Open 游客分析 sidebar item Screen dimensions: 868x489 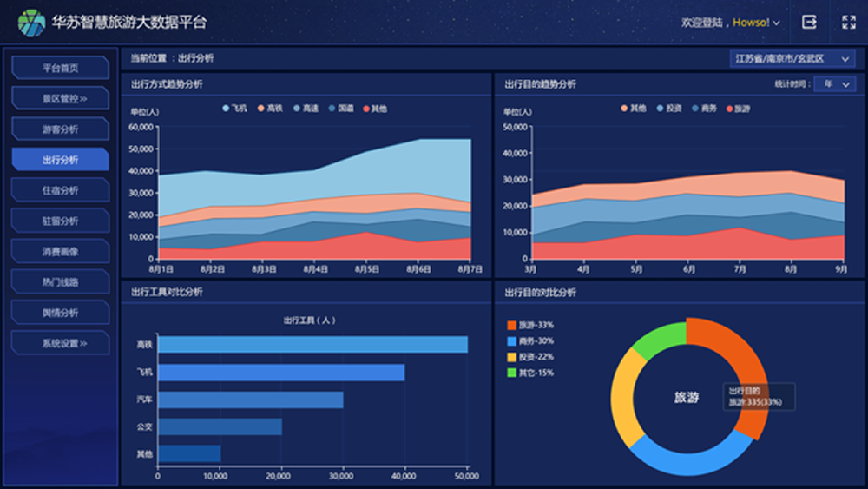point(61,129)
